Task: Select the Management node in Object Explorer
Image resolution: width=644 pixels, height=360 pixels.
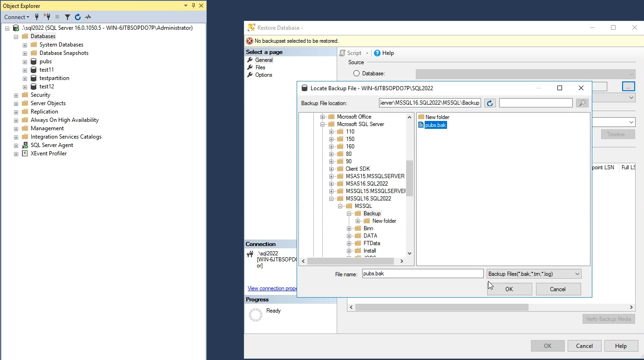Action: (x=47, y=128)
